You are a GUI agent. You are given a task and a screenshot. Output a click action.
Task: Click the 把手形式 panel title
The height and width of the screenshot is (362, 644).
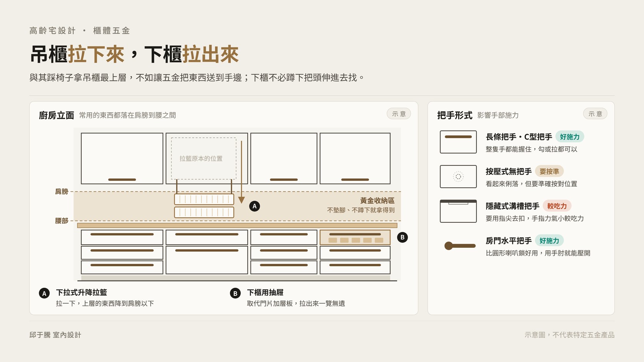pos(454,115)
